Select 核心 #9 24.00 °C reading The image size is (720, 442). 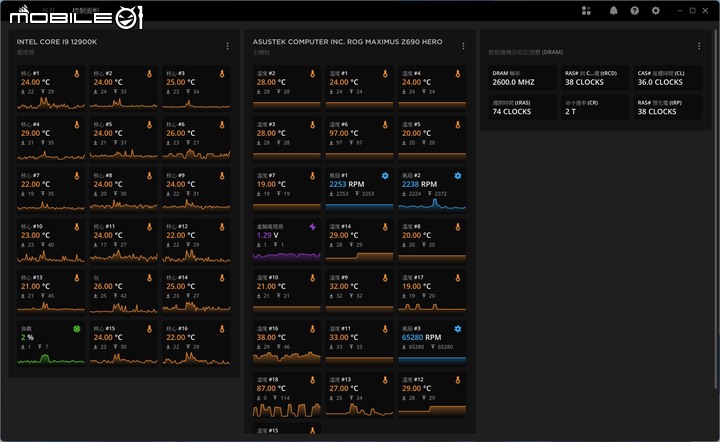[180, 184]
